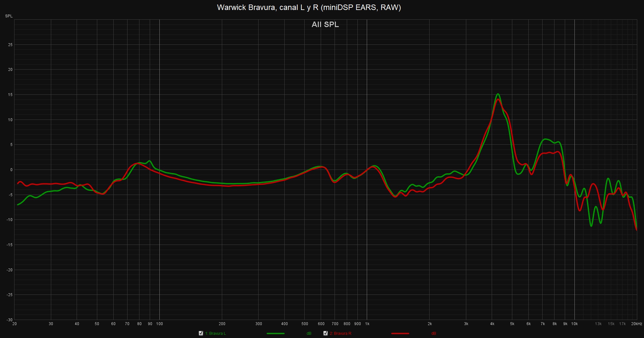The height and width of the screenshot is (338, 644).
Task: Select the '1: Bravura L' legend label
Action: pyautogui.click(x=215, y=333)
